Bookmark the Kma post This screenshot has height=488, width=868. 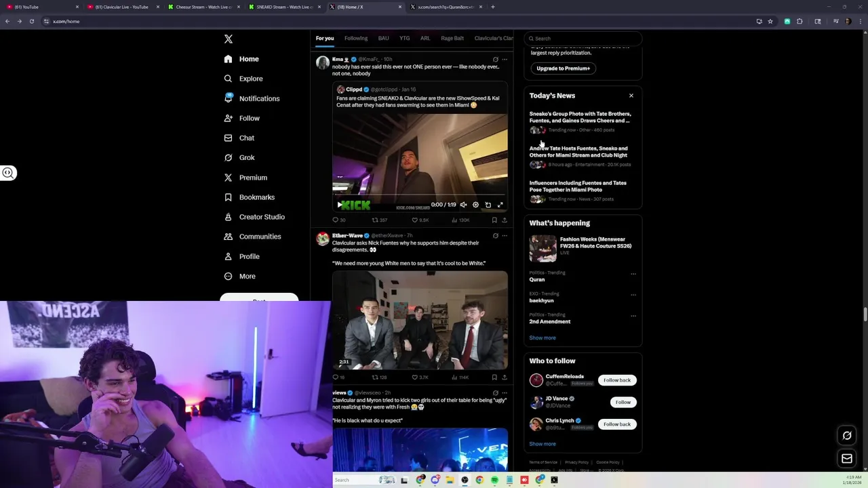pyautogui.click(x=494, y=220)
